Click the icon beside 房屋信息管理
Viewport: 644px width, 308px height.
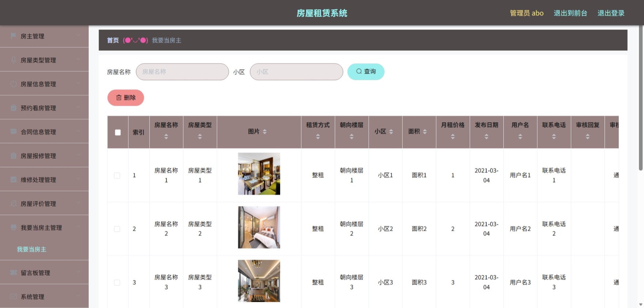(x=14, y=84)
